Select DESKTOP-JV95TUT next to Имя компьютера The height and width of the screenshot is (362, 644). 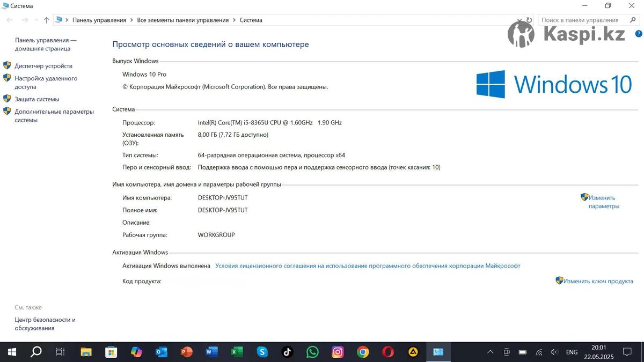click(223, 198)
